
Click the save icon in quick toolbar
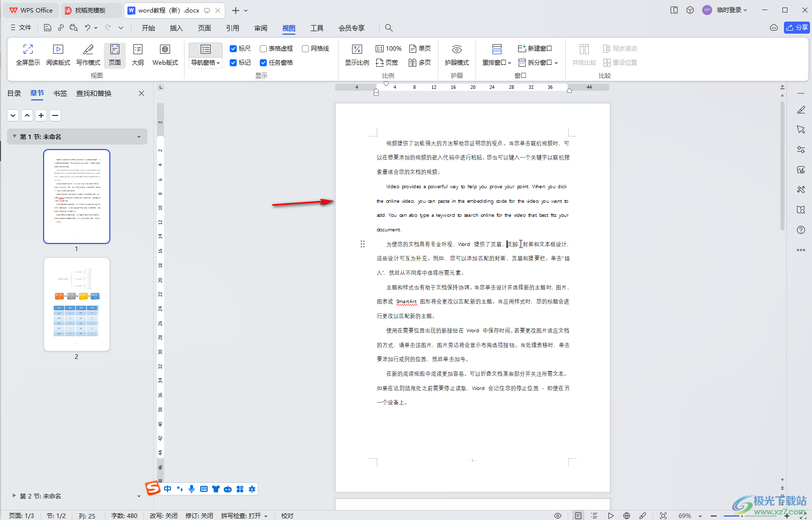pyautogui.click(x=48, y=28)
